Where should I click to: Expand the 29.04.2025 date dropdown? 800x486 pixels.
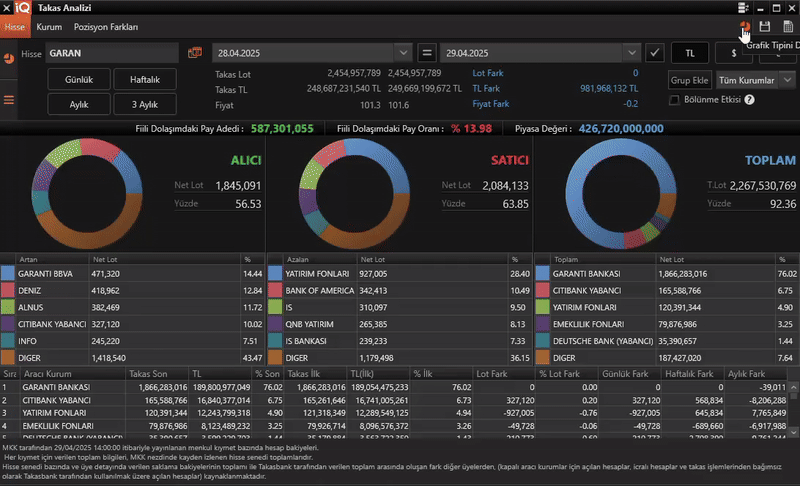[632, 53]
